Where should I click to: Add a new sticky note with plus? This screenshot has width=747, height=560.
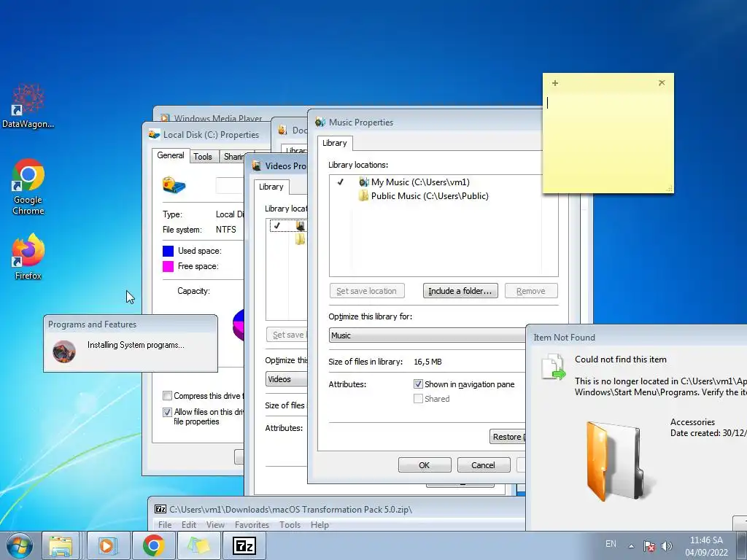click(x=555, y=83)
